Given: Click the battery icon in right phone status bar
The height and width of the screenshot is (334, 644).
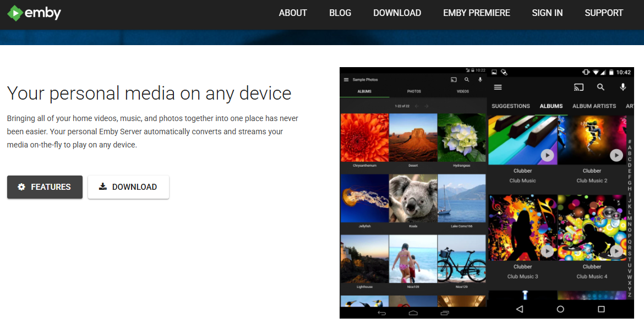Looking at the screenshot, I should pos(611,72).
